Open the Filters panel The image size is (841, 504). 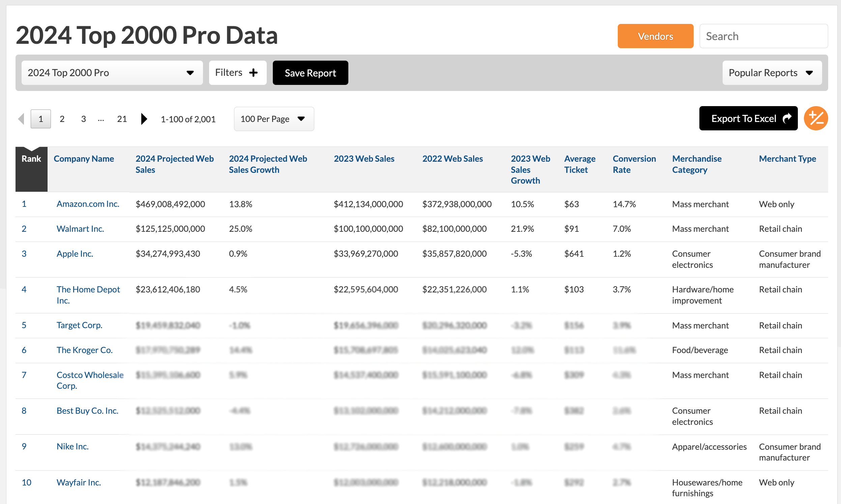(237, 73)
